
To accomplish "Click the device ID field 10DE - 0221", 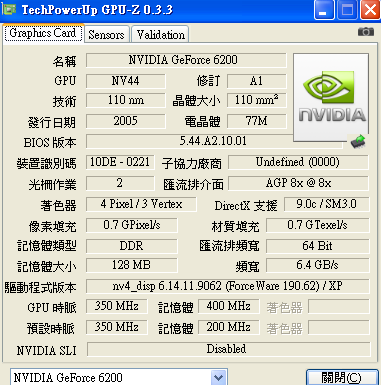I will pyautogui.click(x=120, y=162).
